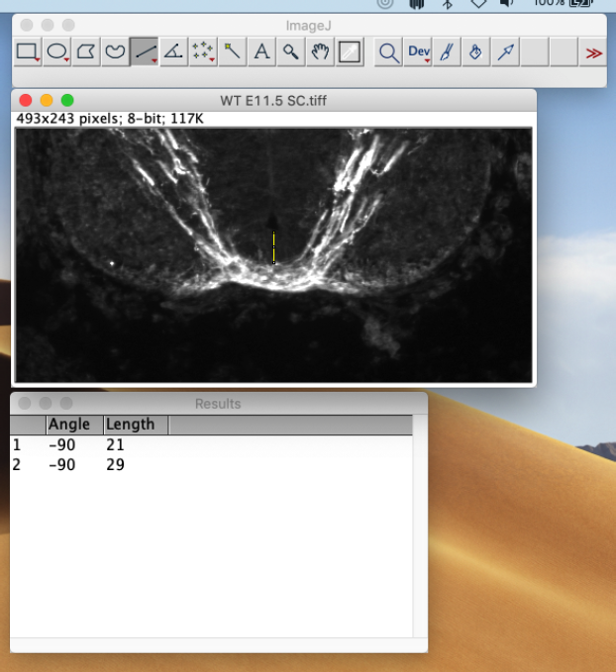Select the Oval selection tool
This screenshot has height=672, width=616.
57,51
